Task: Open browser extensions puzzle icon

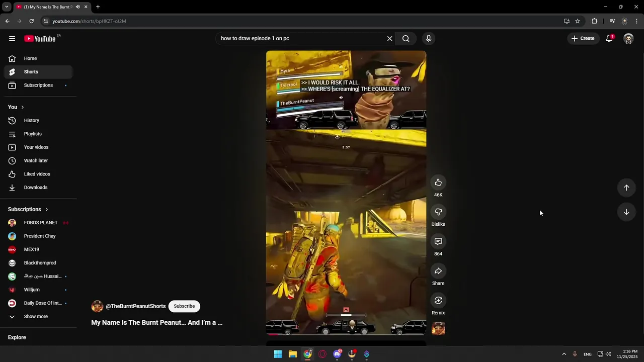Action: (x=594, y=21)
